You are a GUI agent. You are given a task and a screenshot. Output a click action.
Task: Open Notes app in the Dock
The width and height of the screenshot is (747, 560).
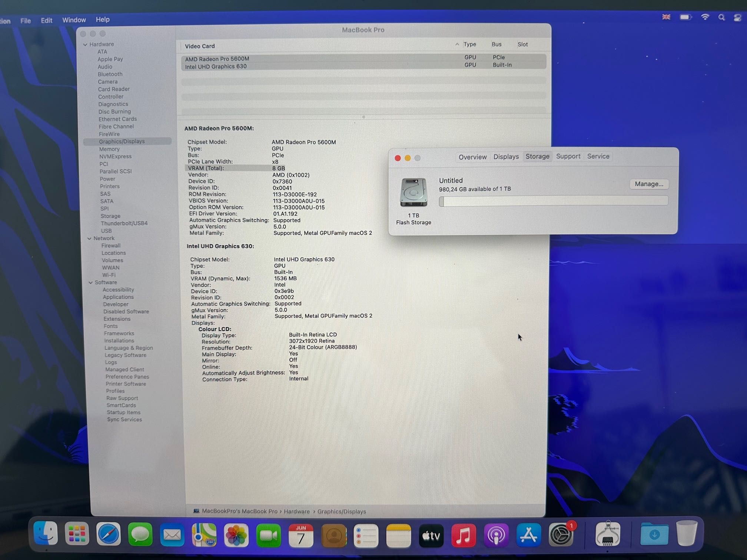pyautogui.click(x=398, y=536)
